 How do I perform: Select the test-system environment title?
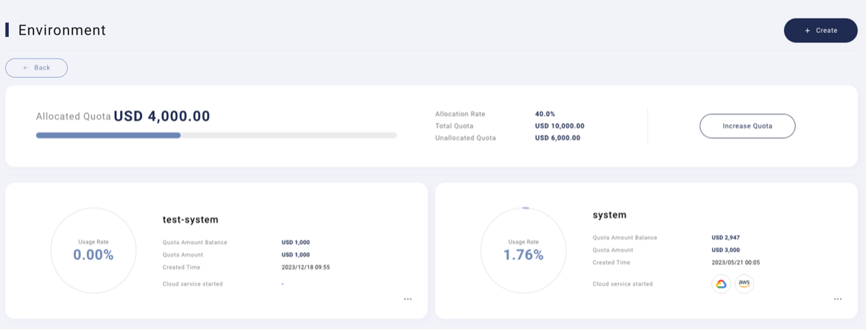tap(191, 220)
